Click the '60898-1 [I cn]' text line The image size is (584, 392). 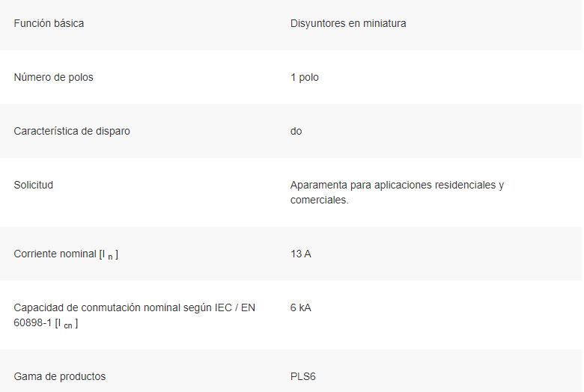pos(46,323)
